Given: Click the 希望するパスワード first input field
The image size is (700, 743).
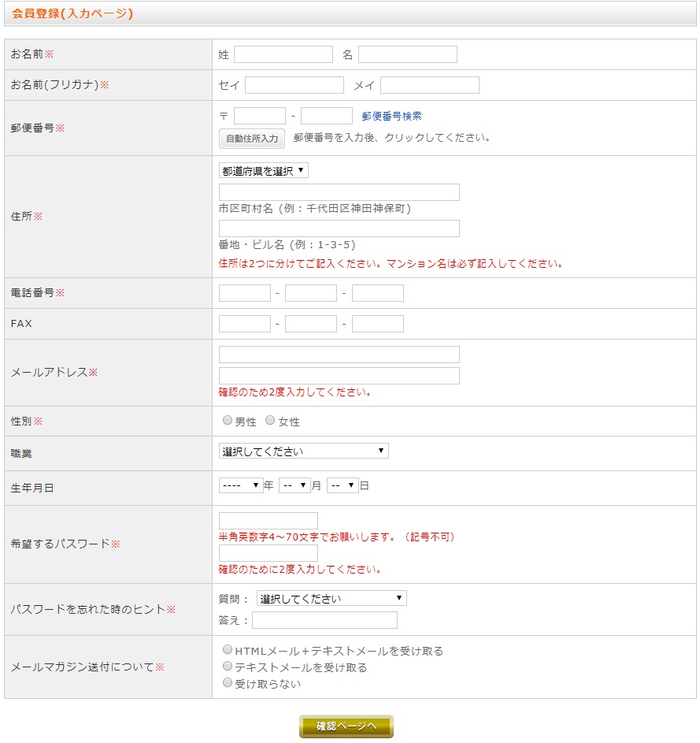Looking at the screenshot, I should (268, 521).
